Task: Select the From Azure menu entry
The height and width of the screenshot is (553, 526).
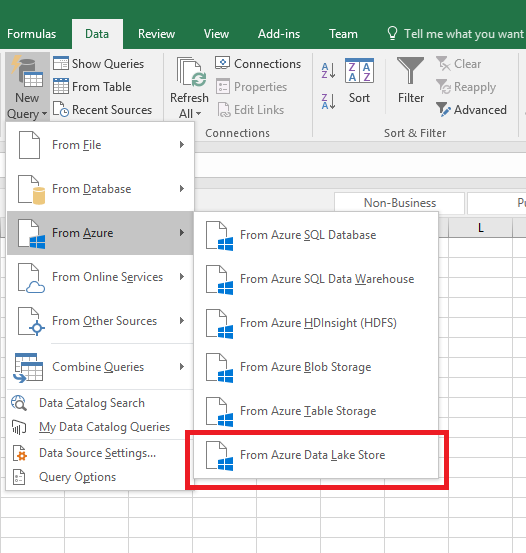Action: tap(100, 233)
